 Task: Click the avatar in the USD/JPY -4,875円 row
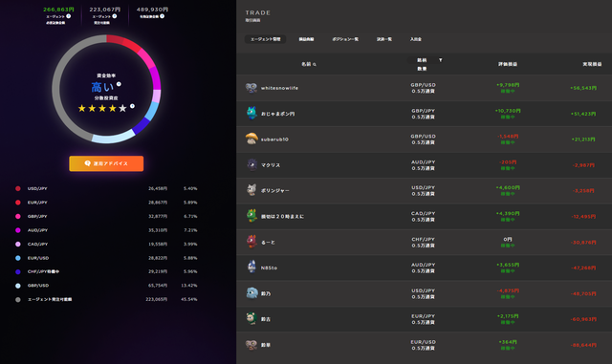pyautogui.click(x=252, y=292)
